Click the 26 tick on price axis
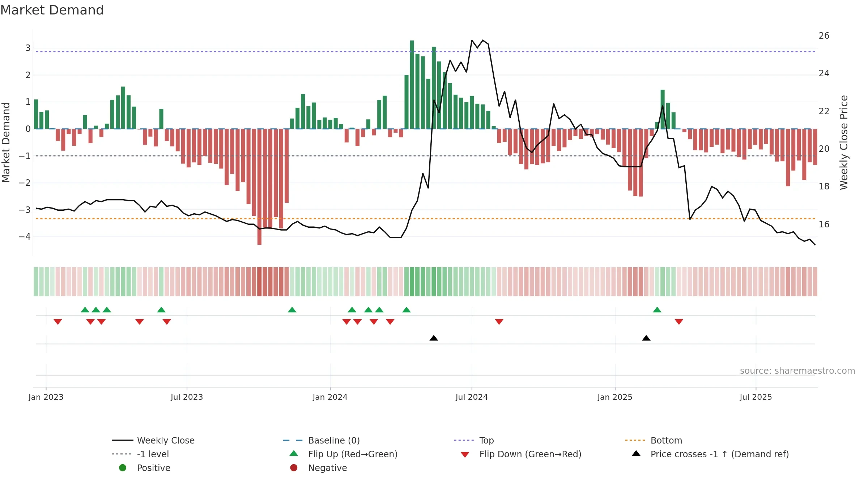Viewport: 868px width, 488px height. pyautogui.click(x=824, y=36)
